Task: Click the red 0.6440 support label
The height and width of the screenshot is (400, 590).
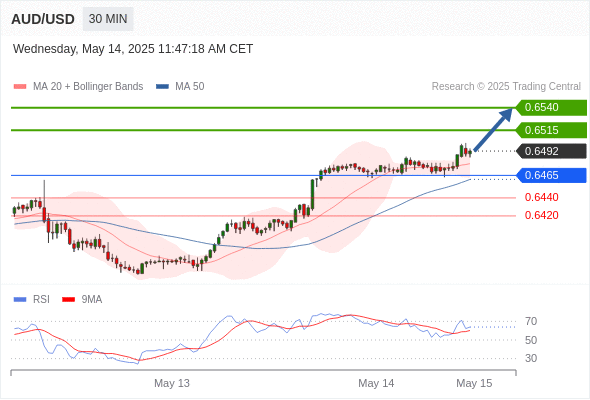Action: click(x=541, y=197)
